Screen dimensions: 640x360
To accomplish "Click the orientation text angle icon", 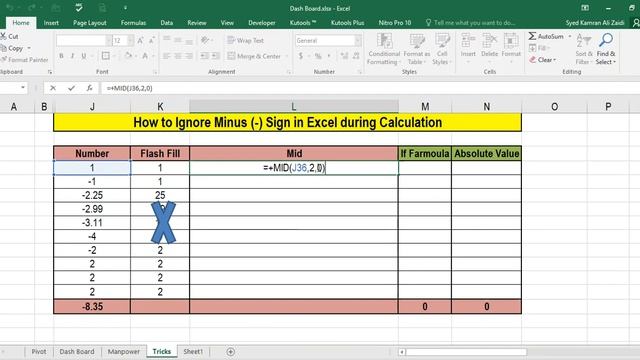I will 204,40.
